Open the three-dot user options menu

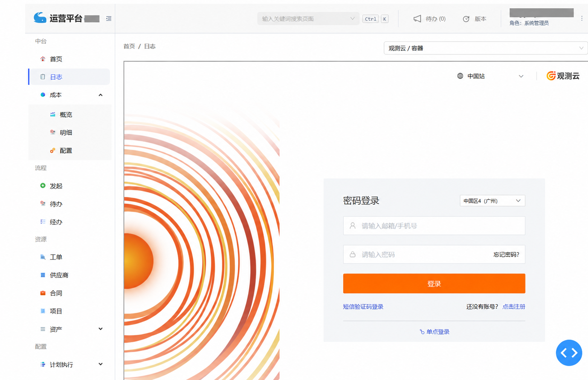[x=582, y=18]
